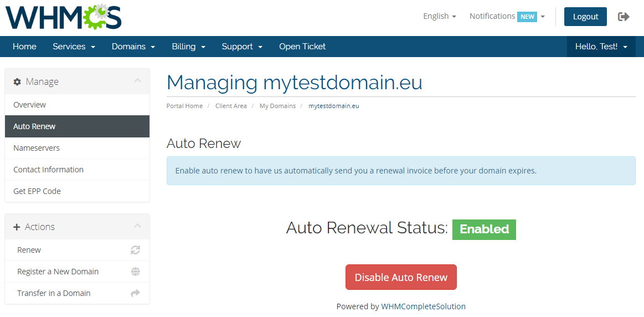Follow the WHMCompleteSolution link
Viewport: 644px width, 317px height.
click(x=423, y=306)
